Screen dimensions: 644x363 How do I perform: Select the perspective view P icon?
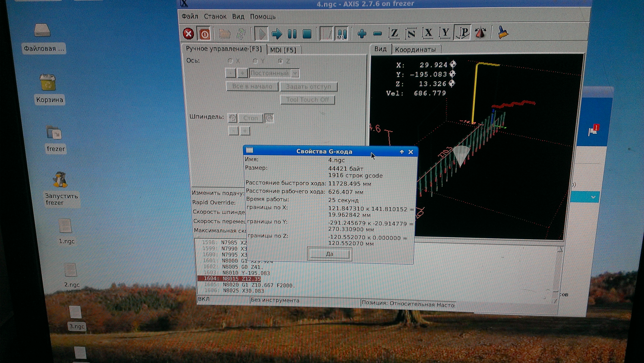463,33
